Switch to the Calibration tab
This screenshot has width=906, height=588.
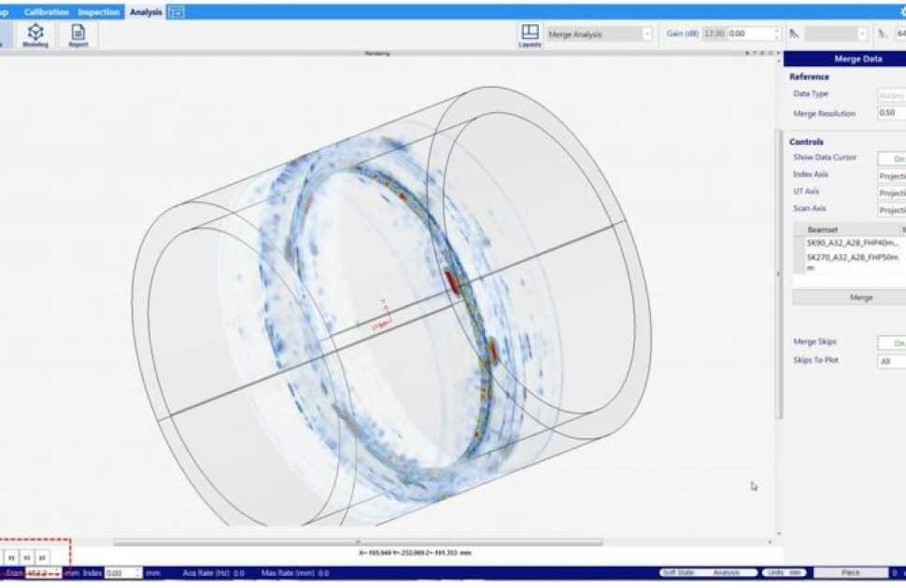point(46,12)
